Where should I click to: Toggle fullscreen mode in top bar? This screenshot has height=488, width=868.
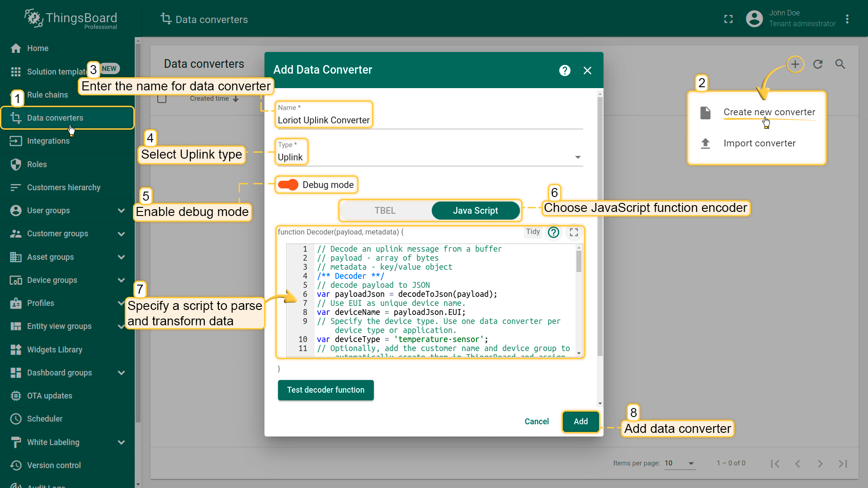pyautogui.click(x=728, y=19)
